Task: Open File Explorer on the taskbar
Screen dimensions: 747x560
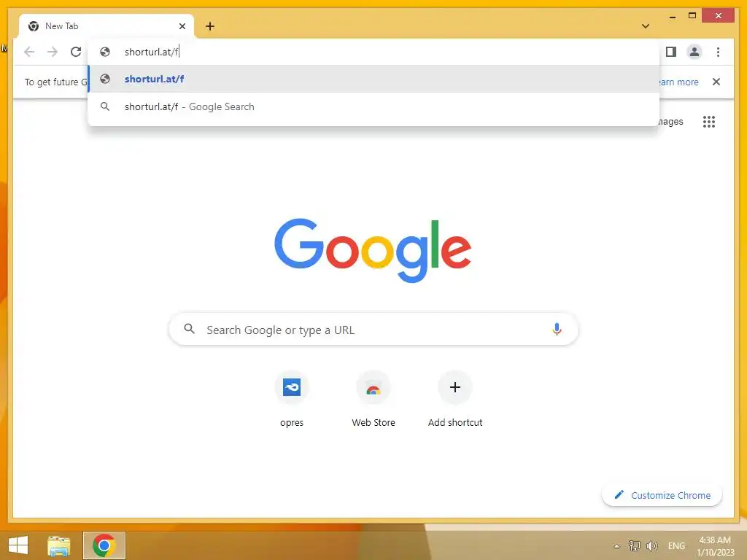Action: (x=59, y=545)
